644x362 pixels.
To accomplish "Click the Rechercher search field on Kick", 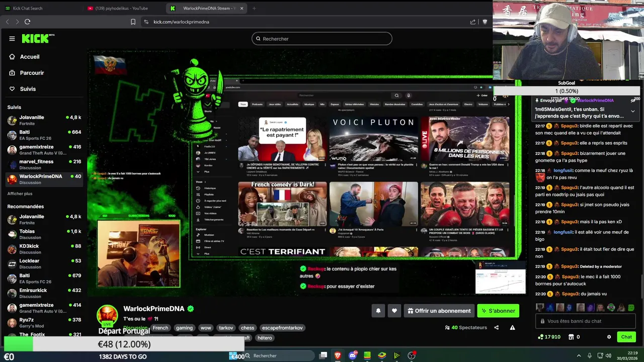I will (322, 39).
